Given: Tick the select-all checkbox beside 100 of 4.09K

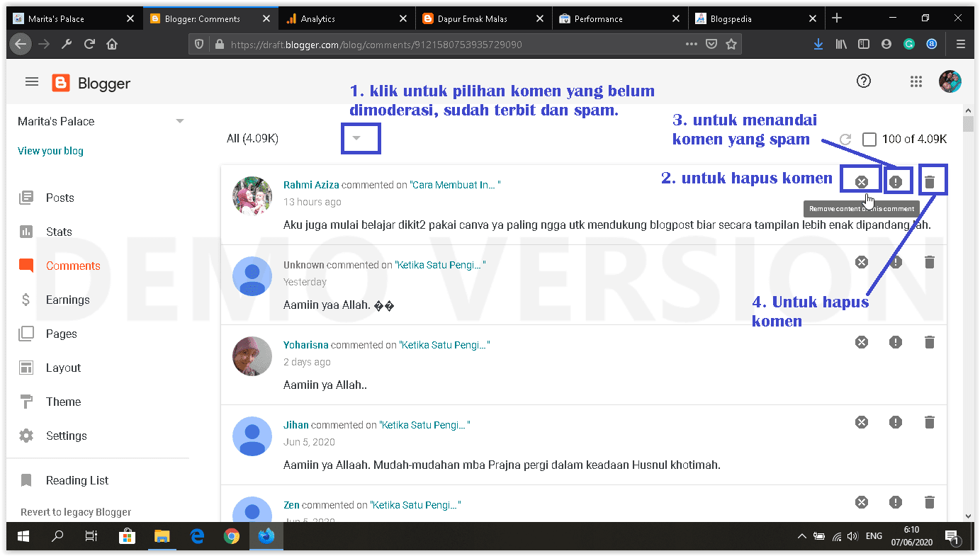Looking at the screenshot, I should [x=869, y=140].
